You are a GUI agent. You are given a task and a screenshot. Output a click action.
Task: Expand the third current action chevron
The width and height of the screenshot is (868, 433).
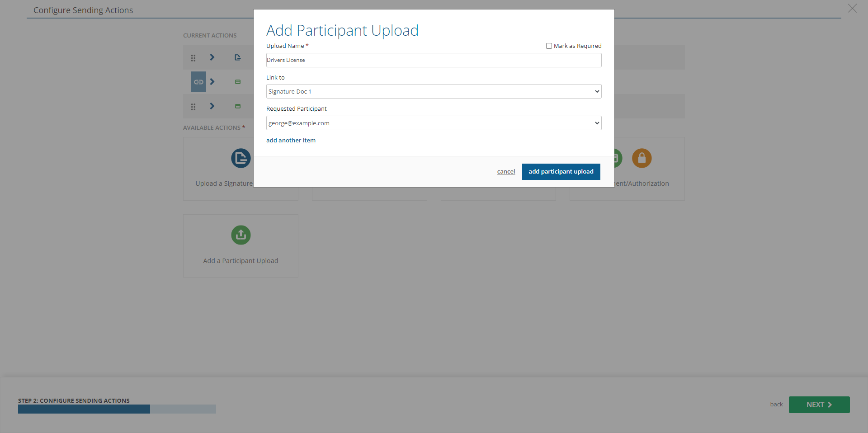[x=212, y=106]
